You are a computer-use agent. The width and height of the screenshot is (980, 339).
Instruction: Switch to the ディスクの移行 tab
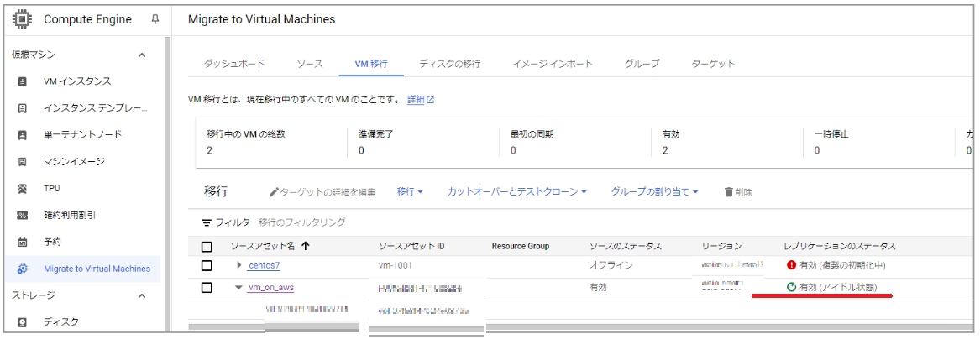[449, 64]
